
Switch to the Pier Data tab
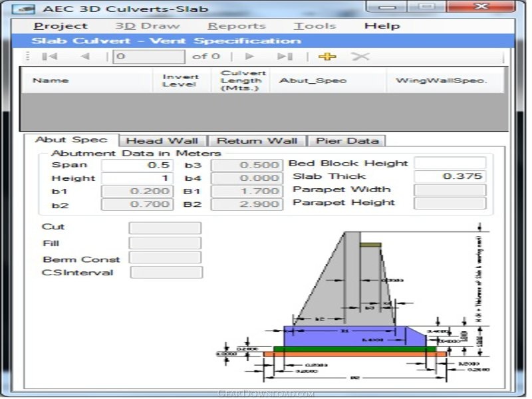[x=347, y=140]
